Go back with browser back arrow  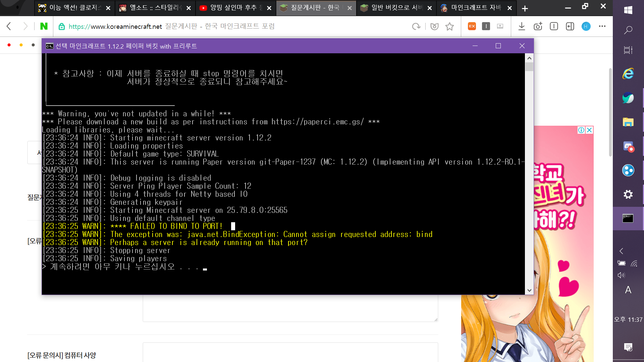click(9, 26)
